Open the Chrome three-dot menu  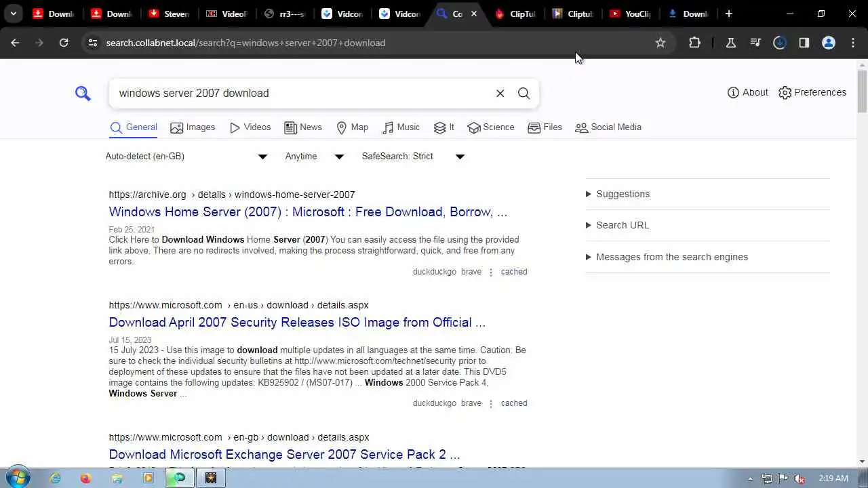pos(853,43)
